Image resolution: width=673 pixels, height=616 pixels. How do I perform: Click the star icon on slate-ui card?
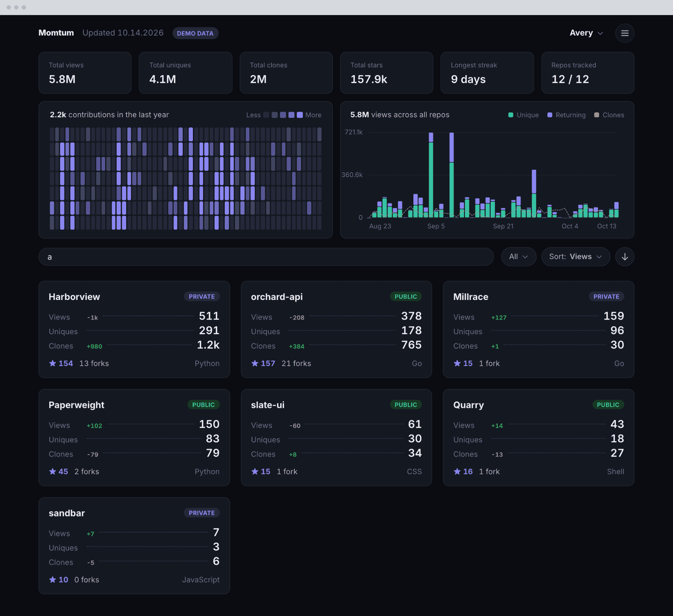coord(255,471)
